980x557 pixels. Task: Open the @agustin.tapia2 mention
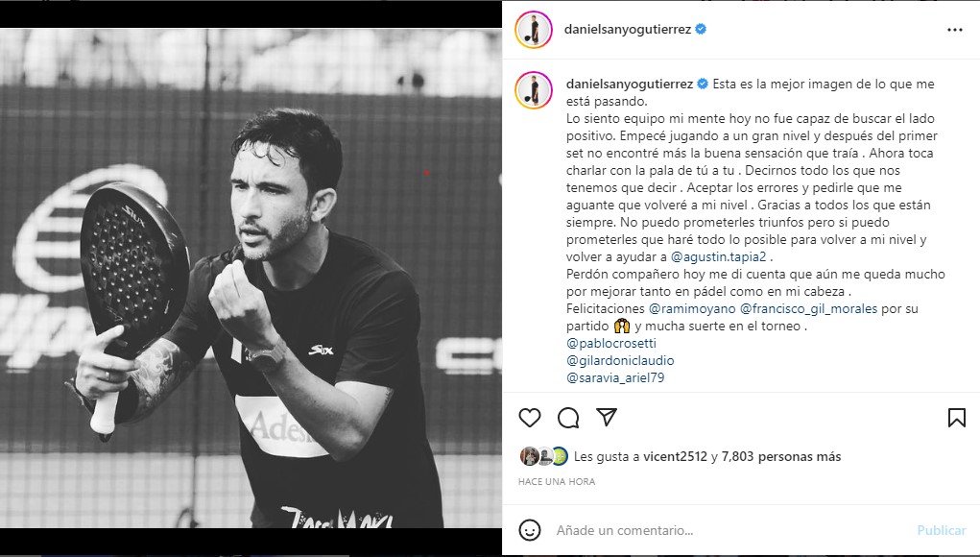click(718, 256)
